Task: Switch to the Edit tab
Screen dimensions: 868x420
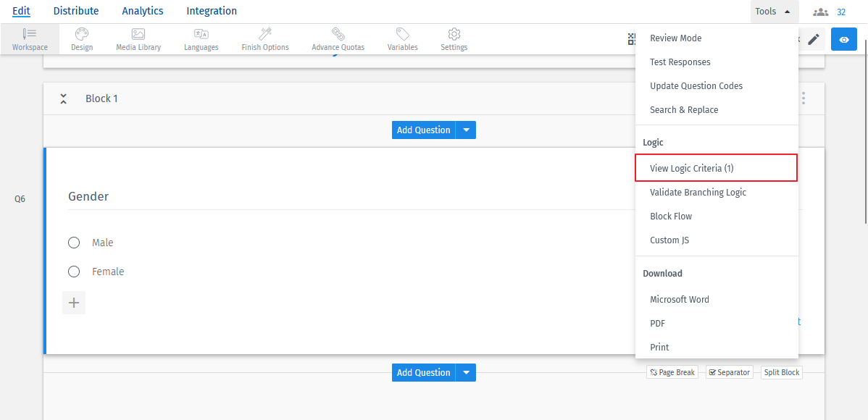Action: click(22, 11)
